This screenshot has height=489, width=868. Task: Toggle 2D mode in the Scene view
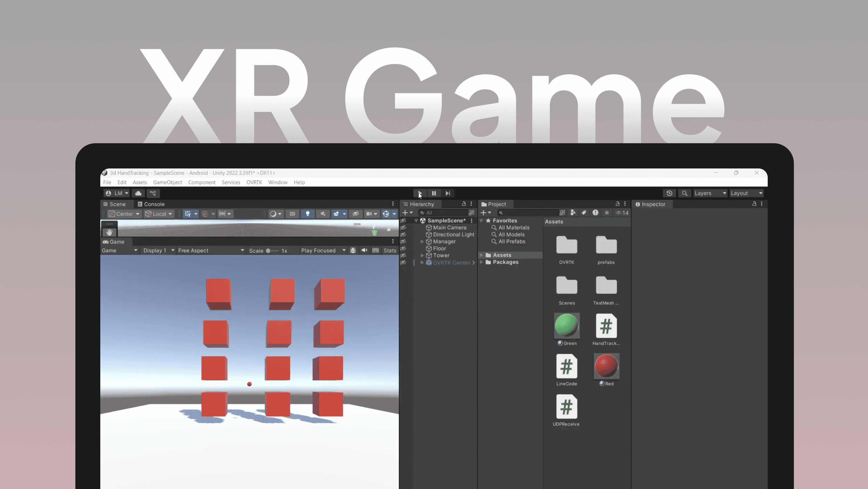click(x=292, y=214)
